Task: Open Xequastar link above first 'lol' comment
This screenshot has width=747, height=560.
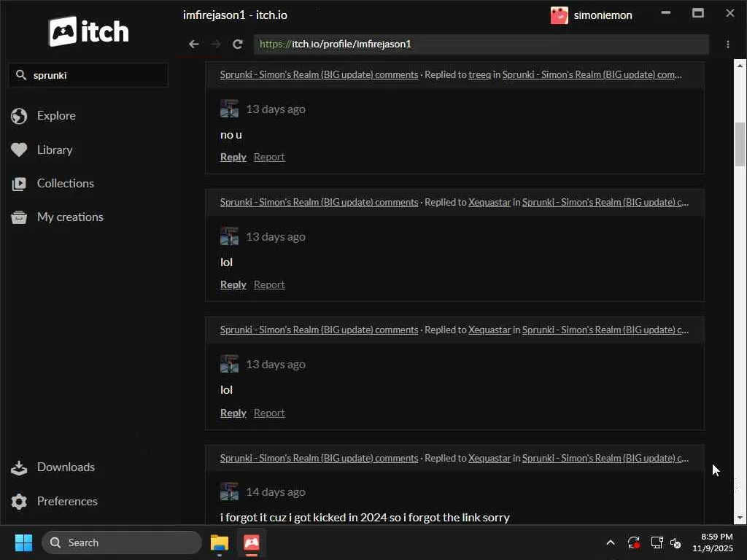Action: pos(489,203)
